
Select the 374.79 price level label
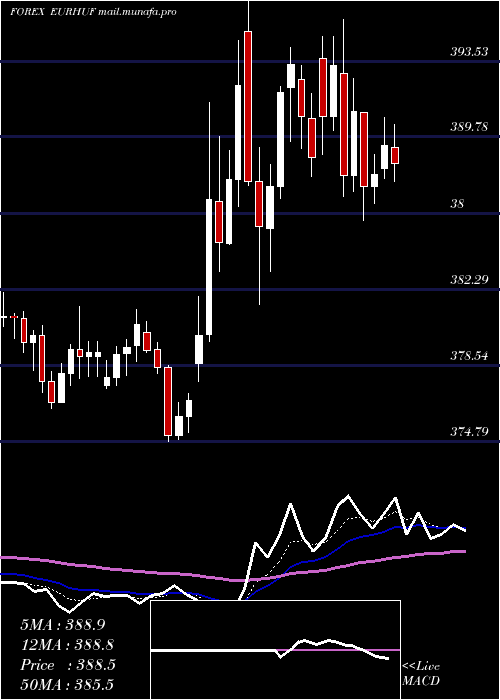click(x=469, y=432)
